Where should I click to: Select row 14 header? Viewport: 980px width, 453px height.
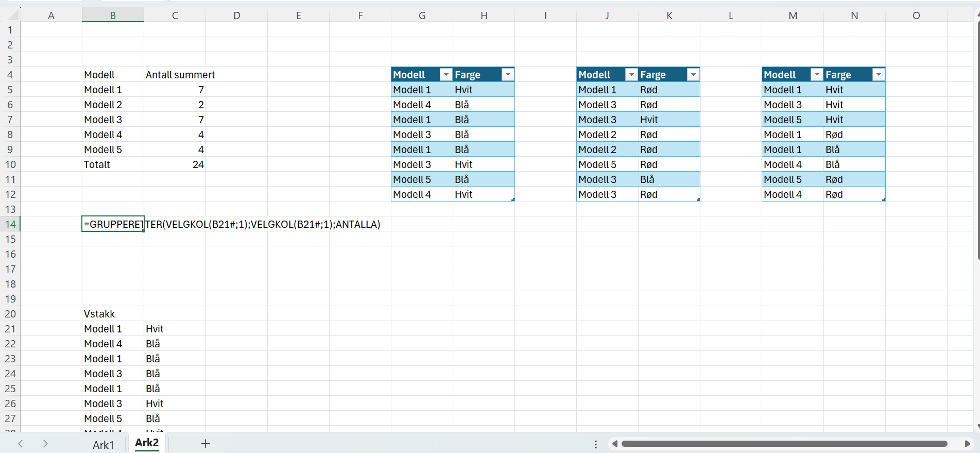coord(10,224)
